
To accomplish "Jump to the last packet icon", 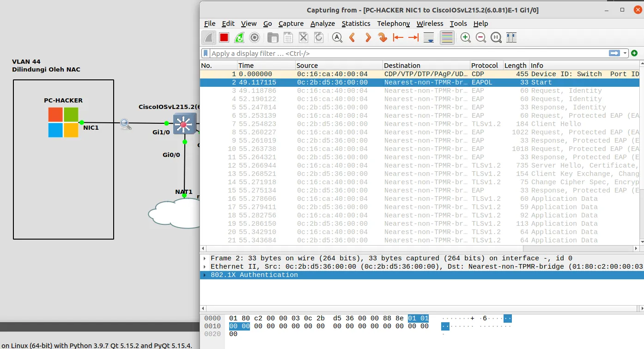I will (413, 38).
